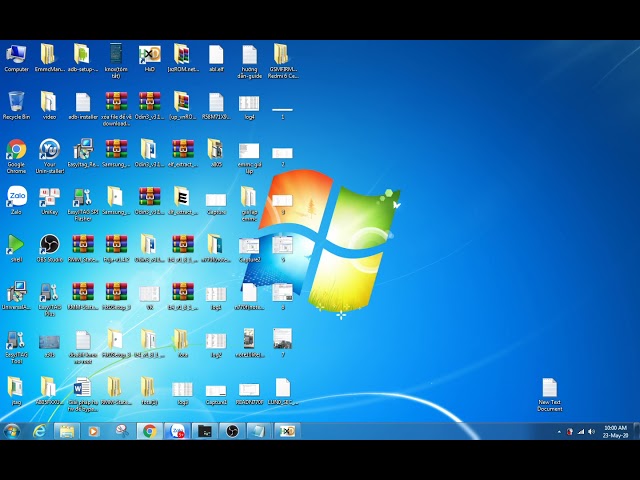This screenshot has width=640, height=480.
Task: Select the HxD desktop shortcut
Action: click(149, 58)
